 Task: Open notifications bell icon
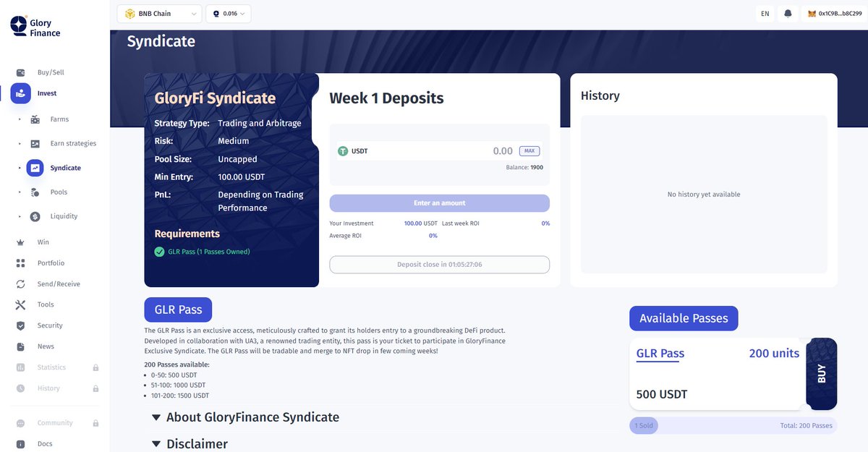(x=788, y=14)
